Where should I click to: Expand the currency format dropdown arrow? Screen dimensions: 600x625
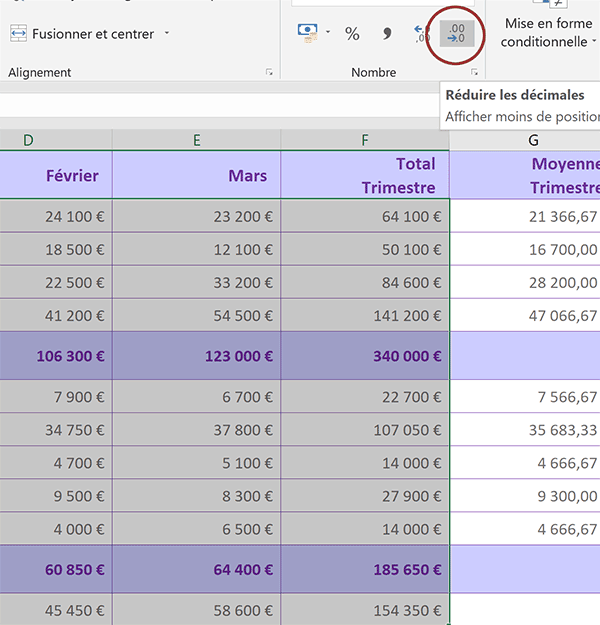(328, 32)
